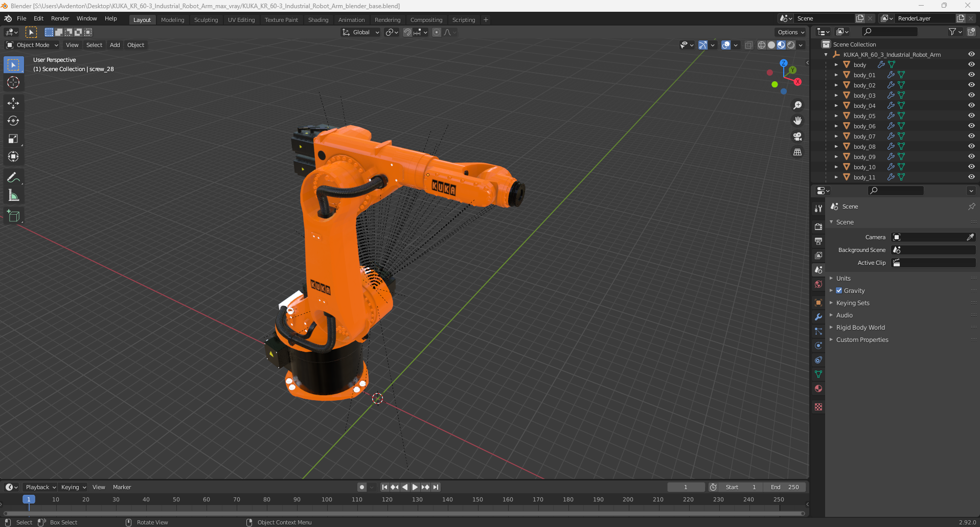
Task: Hide the KUKA_KR_60_3_Industrial_Robot_Arm object
Action: 971,54
